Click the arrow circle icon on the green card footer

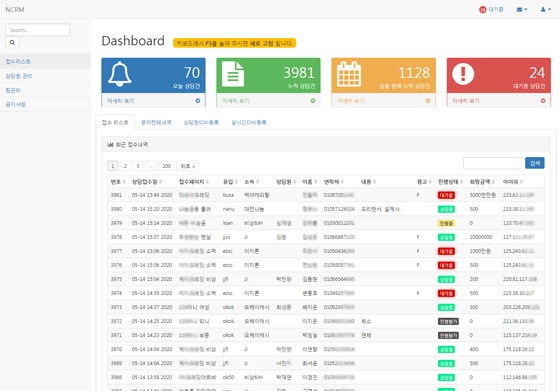click(x=313, y=101)
